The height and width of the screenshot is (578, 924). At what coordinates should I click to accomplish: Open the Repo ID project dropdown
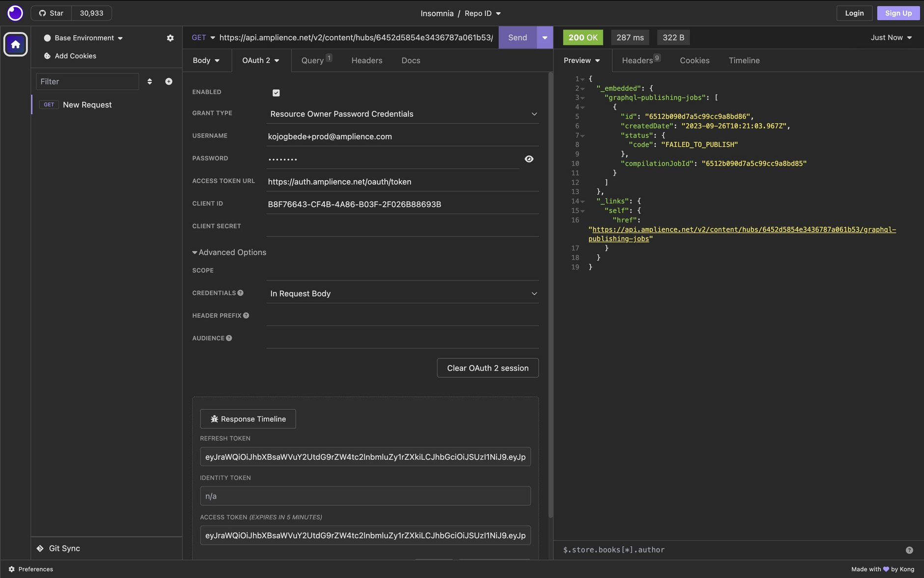coord(483,13)
